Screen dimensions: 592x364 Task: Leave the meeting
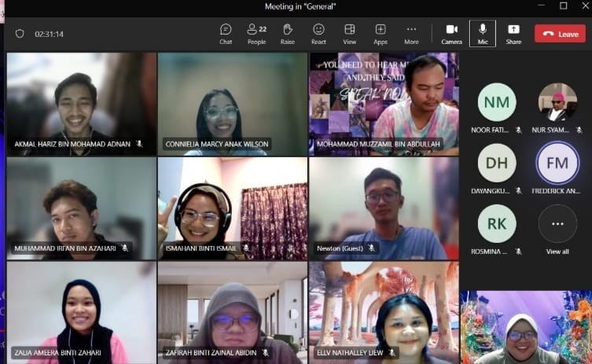[560, 34]
